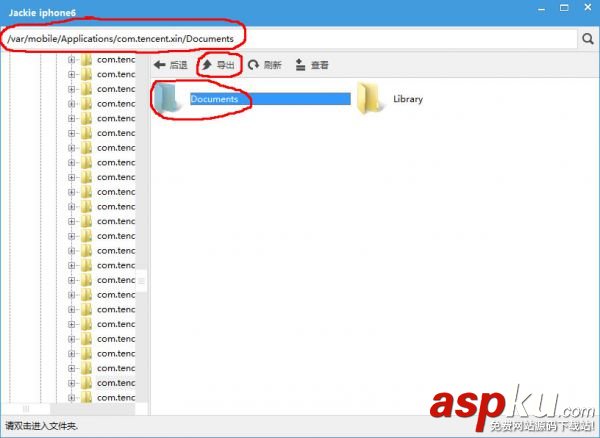600x438 pixels.
Task: Click the search magnifier icon
Action: pyautogui.click(x=588, y=39)
